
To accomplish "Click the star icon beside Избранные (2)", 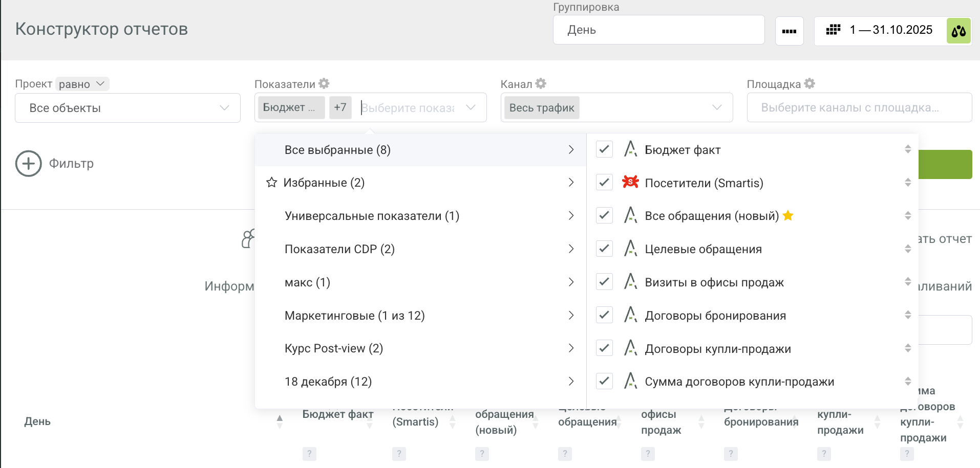I will click(x=271, y=183).
